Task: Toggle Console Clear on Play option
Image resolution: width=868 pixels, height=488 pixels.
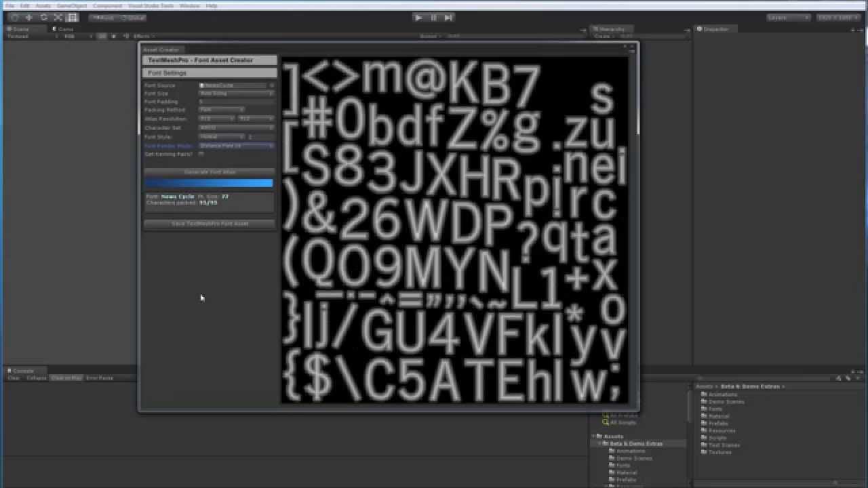Action: (66, 378)
